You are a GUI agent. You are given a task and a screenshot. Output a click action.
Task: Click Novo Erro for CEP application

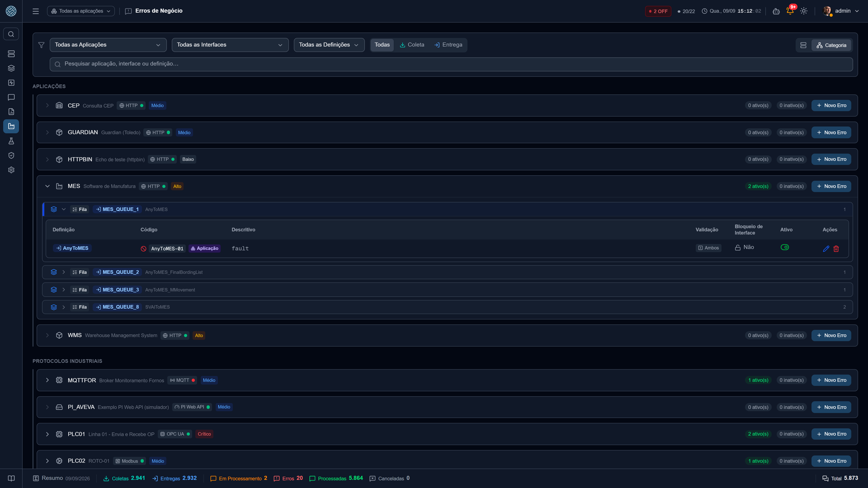pyautogui.click(x=831, y=106)
